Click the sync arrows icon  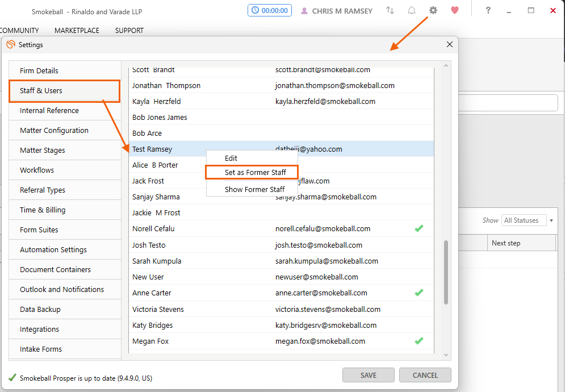tap(390, 10)
